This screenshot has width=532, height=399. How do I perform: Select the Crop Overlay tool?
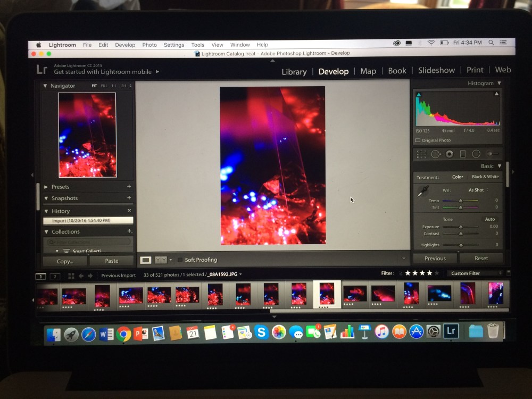(421, 154)
